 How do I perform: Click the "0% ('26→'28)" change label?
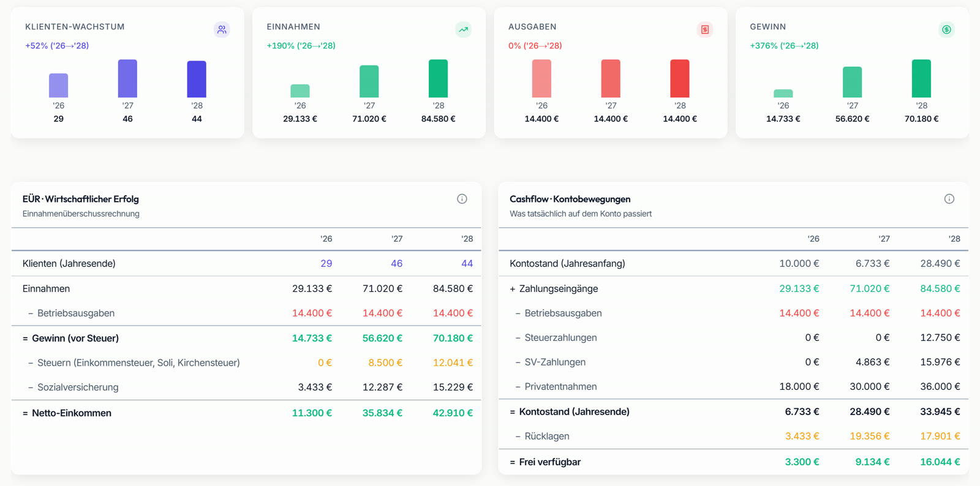point(535,46)
